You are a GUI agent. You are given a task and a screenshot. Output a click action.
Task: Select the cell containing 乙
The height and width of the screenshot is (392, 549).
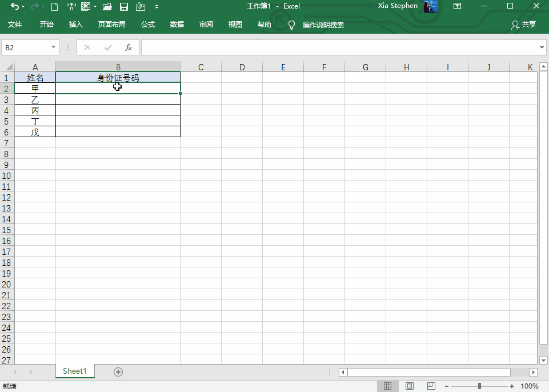pyautogui.click(x=35, y=99)
